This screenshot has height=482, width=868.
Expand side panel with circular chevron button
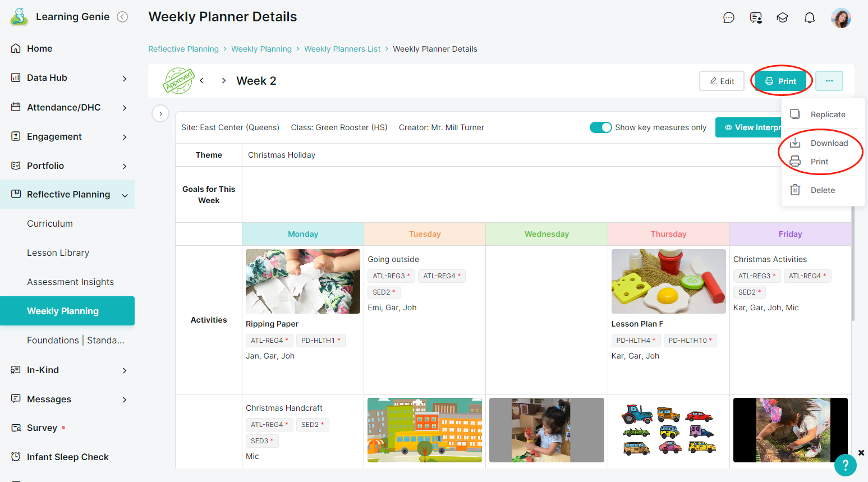[160, 113]
